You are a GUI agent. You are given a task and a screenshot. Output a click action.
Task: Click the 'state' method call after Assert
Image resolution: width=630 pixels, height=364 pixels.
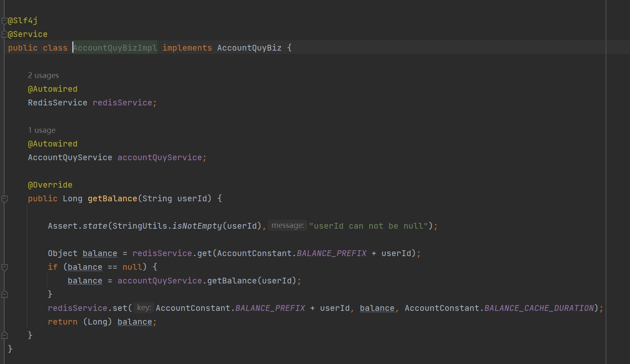[95, 226]
